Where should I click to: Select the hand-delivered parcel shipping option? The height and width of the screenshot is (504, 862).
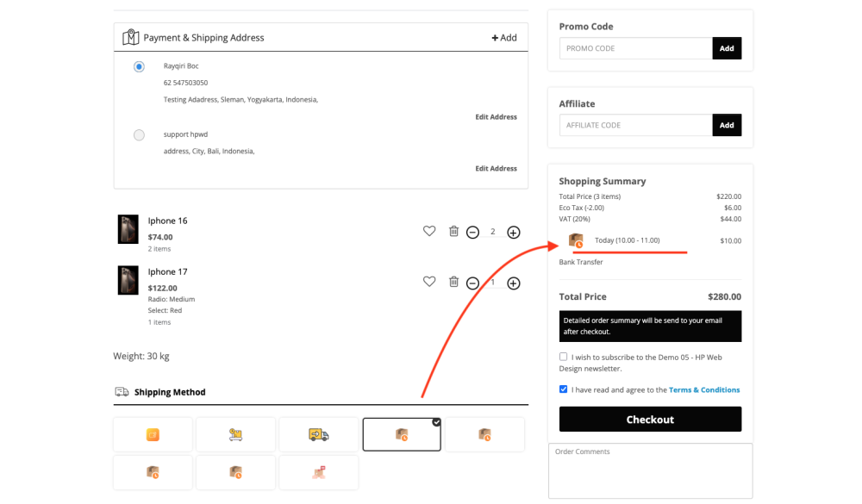pyautogui.click(x=318, y=472)
